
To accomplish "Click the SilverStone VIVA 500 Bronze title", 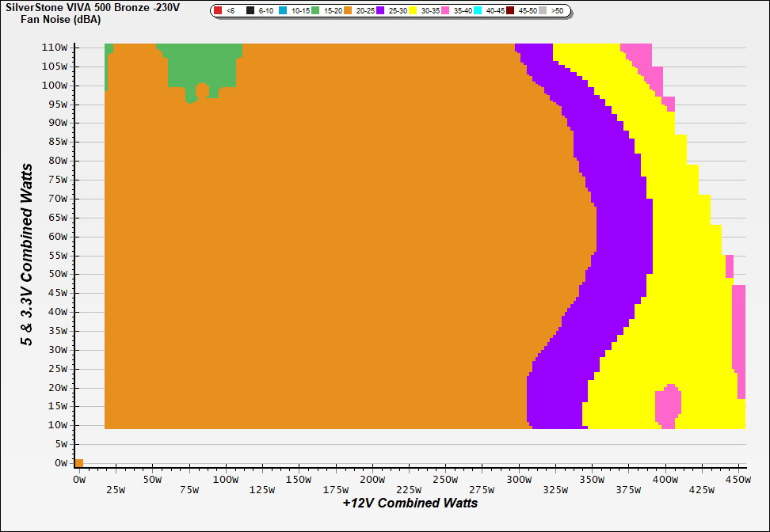I will 92,7.
